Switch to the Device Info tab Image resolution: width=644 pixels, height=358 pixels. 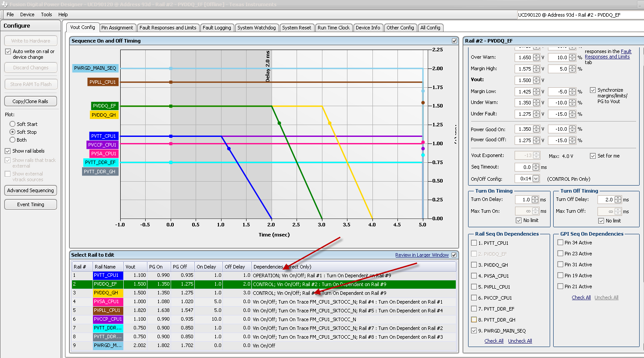pos(368,28)
